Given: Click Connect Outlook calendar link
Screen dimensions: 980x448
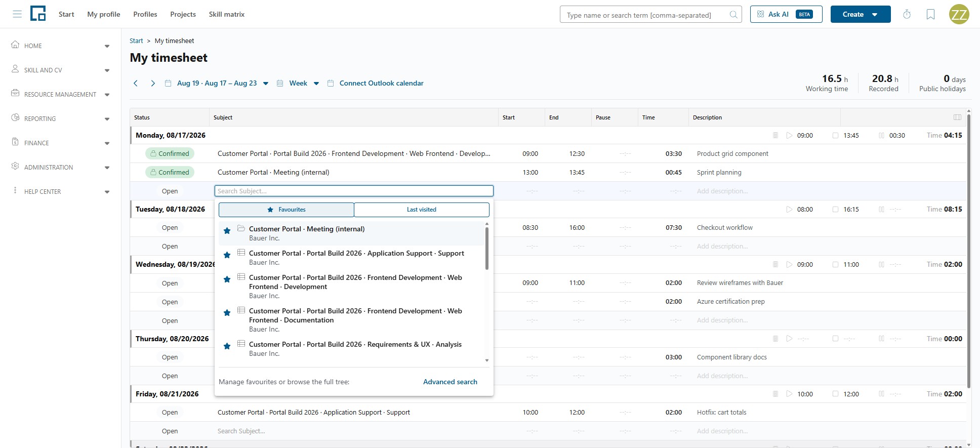Looking at the screenshot, I should tap(381, 83).
